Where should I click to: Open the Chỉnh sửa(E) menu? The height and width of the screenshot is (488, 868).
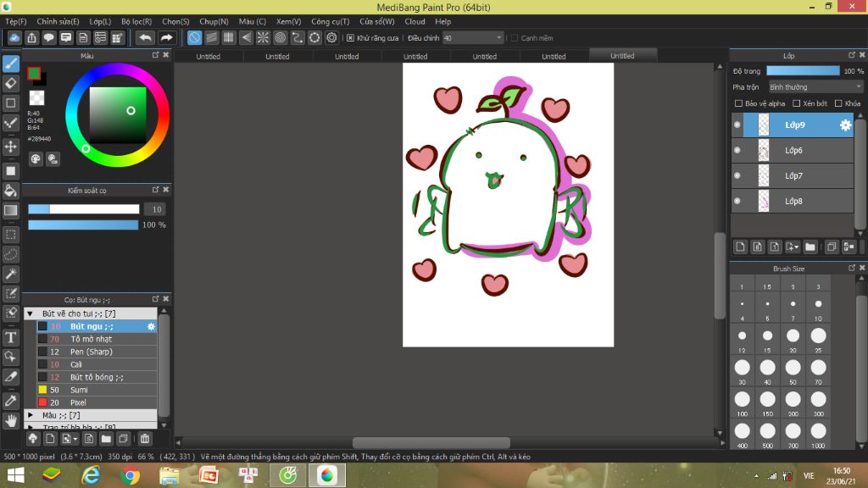(58, 21)
